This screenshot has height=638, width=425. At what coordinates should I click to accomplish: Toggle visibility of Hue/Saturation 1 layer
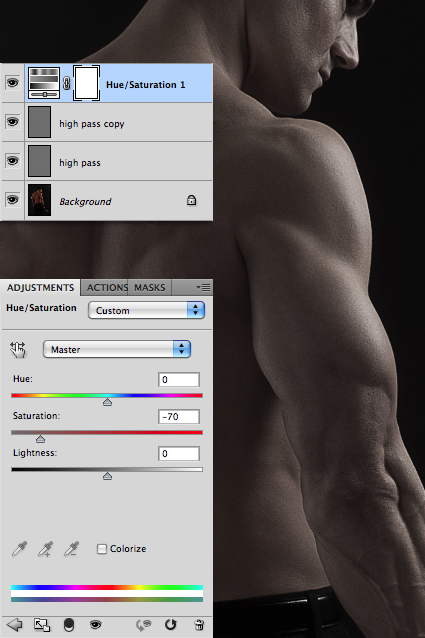[13, 83]
